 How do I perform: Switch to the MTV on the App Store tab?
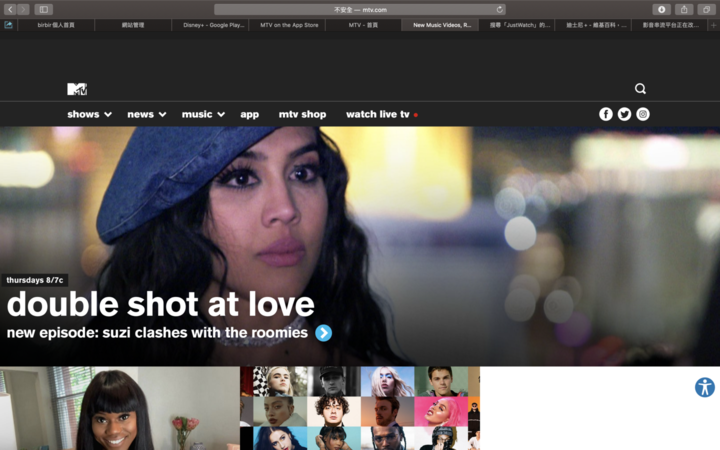tap(287, 25)
